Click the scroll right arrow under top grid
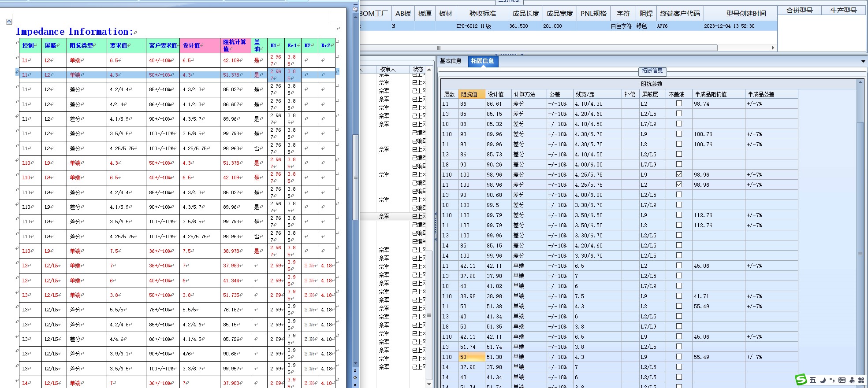Image resolution: width=868 pixels, height=388 pixels. pyautogui.click(x=773, y=48)
